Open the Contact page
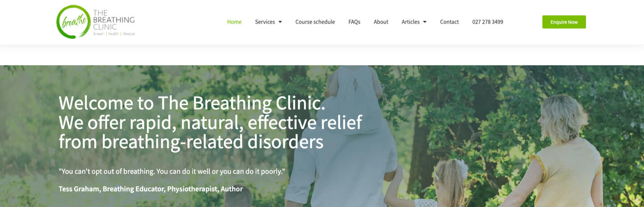The width and height of the screenshot is (644, 207). (449, 22)
